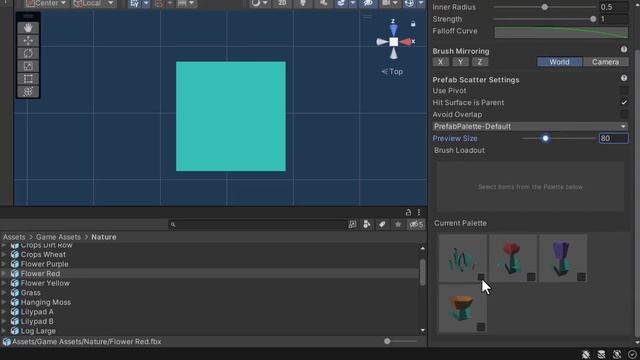This screenshot has width=640, height=360.
Task: Click the cache server status bar icon
Action: (601, 354)
